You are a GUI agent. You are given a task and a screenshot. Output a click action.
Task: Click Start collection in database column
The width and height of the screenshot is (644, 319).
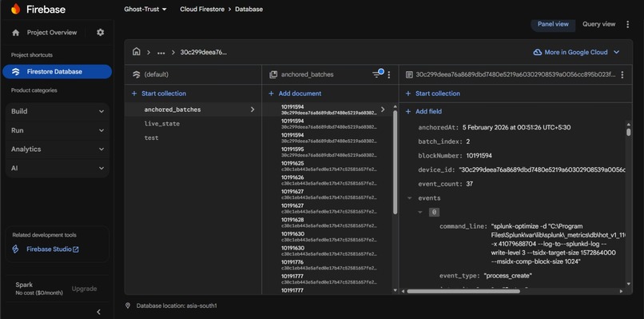pyautogui.click(x=159, y=94)
